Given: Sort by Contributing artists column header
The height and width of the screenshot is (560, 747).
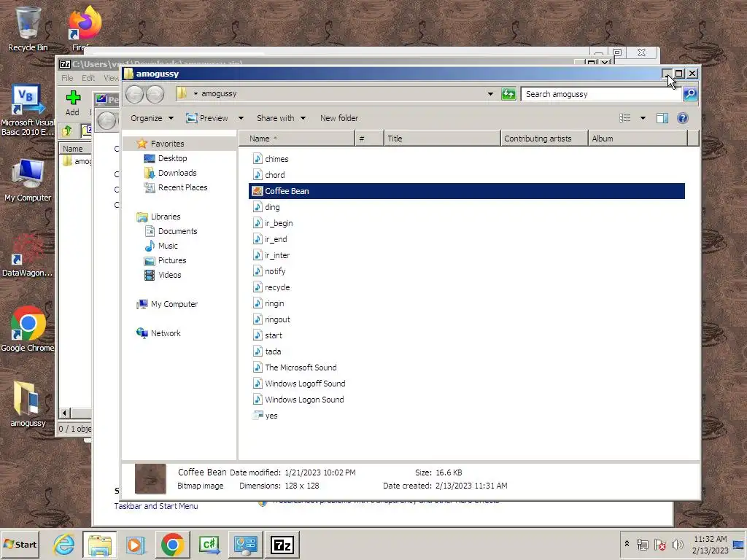Looking at the screenshot, I should [544, 139].
